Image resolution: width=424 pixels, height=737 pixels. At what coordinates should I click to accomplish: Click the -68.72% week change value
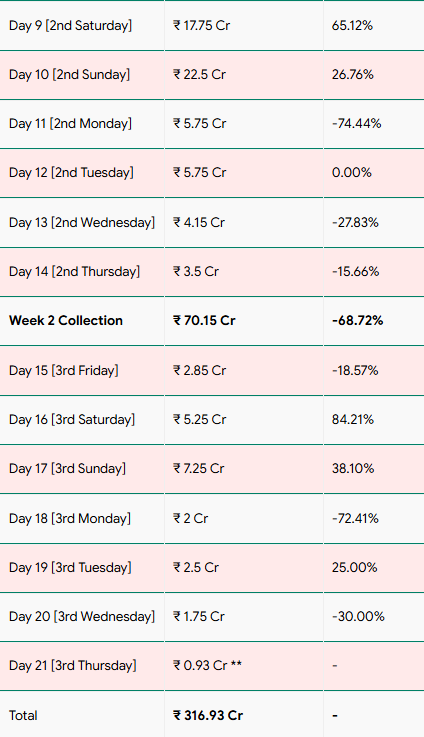(x=357, y=321)
